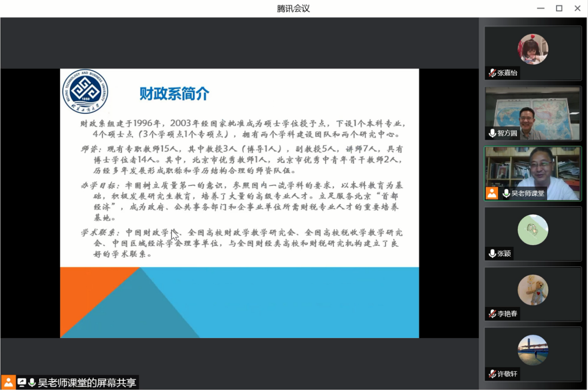Maximize the 腾讯会议 window

[x=559, y=8]
